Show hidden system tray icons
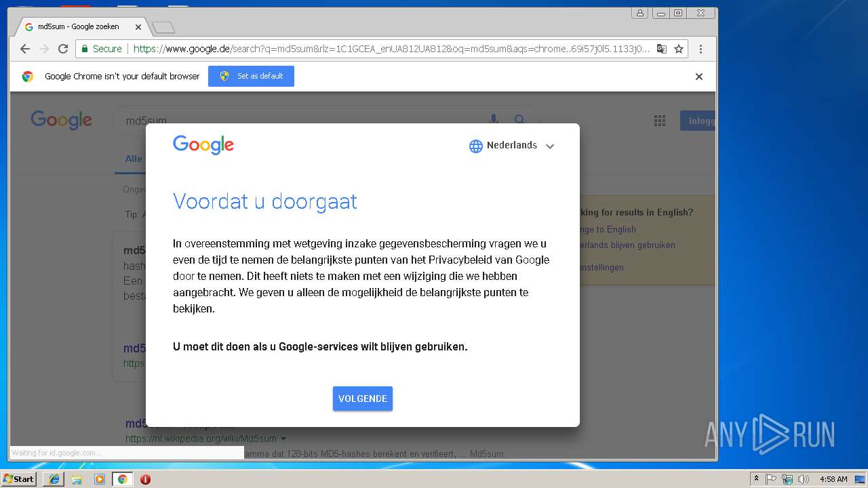The width and height of the screenshot is (868, 488). (756, 479)
